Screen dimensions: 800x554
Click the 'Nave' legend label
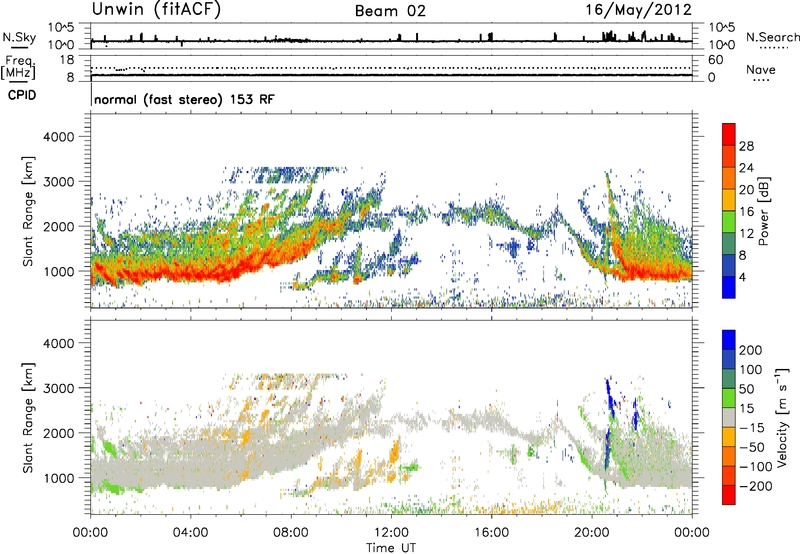(x=760, y=70)
